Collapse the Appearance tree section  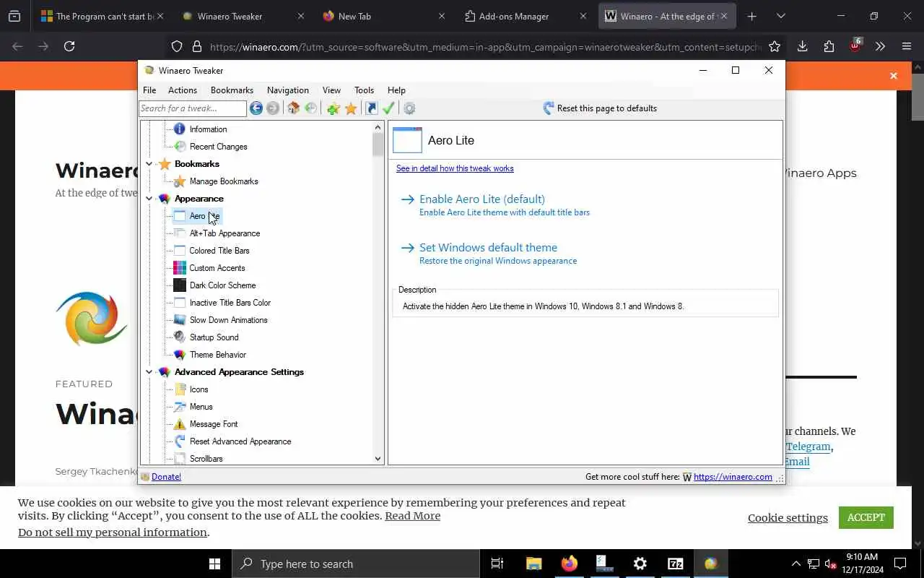(149, 199)
